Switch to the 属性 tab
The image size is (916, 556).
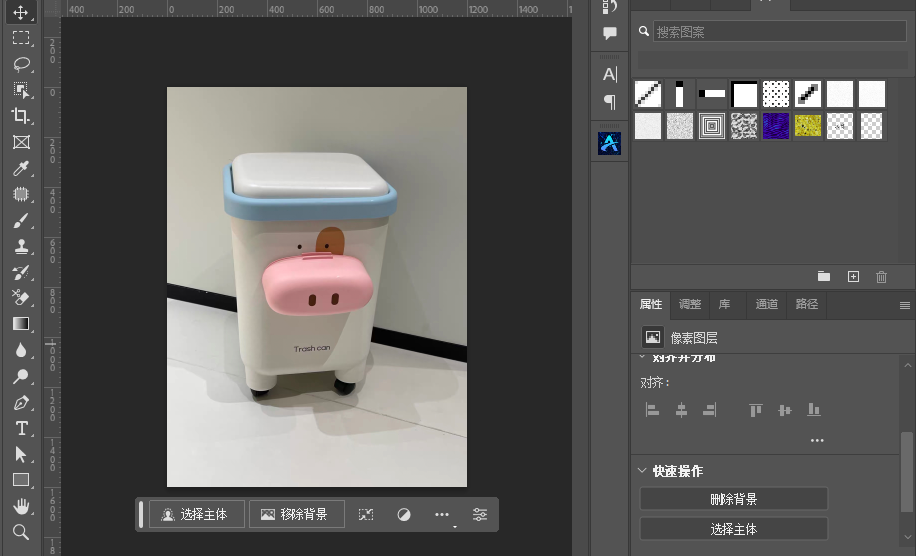[x=651, y=304]
